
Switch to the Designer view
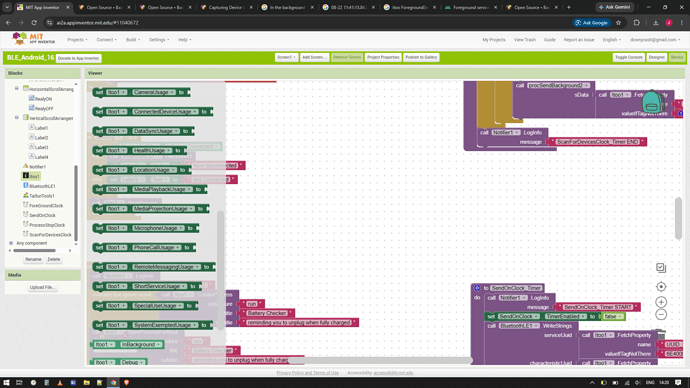pos(657,57)
